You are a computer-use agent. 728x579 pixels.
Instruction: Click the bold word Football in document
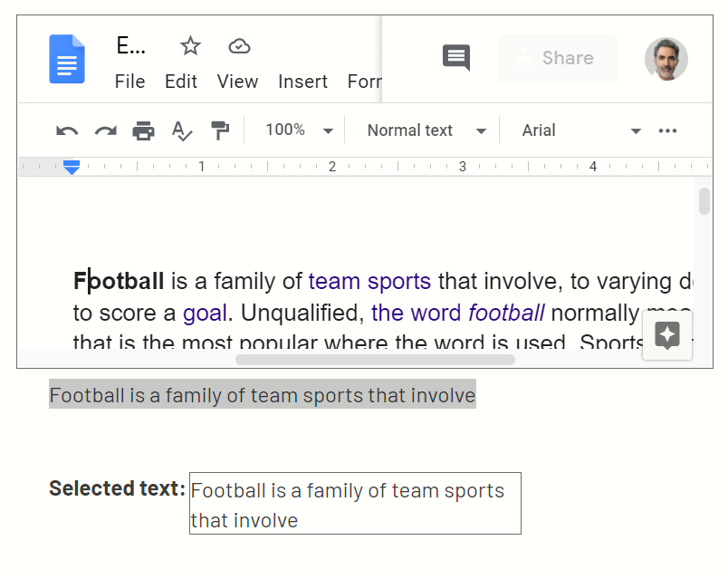click(x=119, y=281)
